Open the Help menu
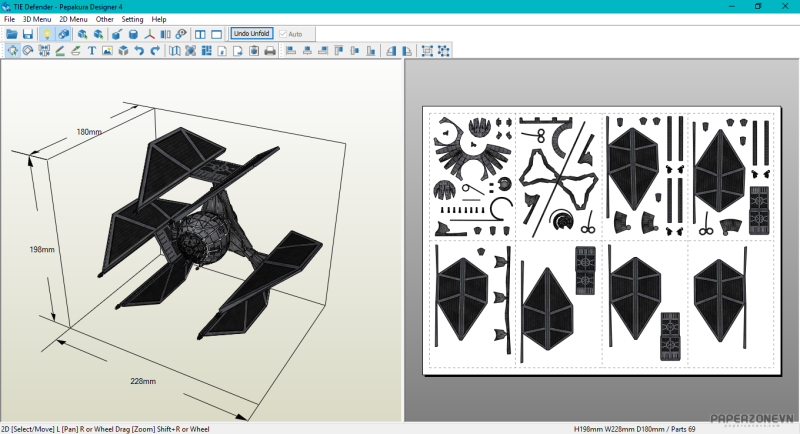800x434 pixels. click(159, 19)
